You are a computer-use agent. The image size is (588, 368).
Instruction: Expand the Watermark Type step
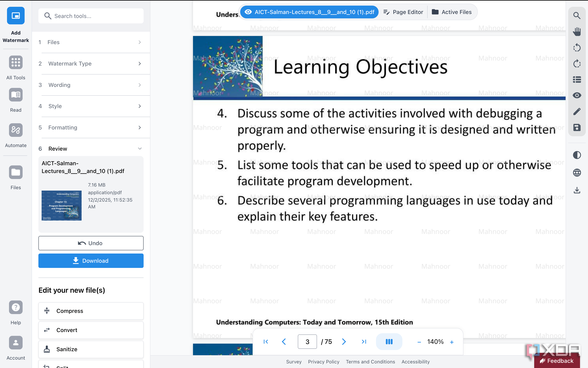pos(91,64)
